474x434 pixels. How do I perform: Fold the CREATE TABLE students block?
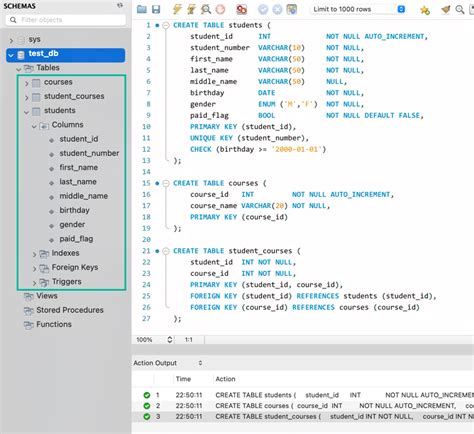point(166,25)
